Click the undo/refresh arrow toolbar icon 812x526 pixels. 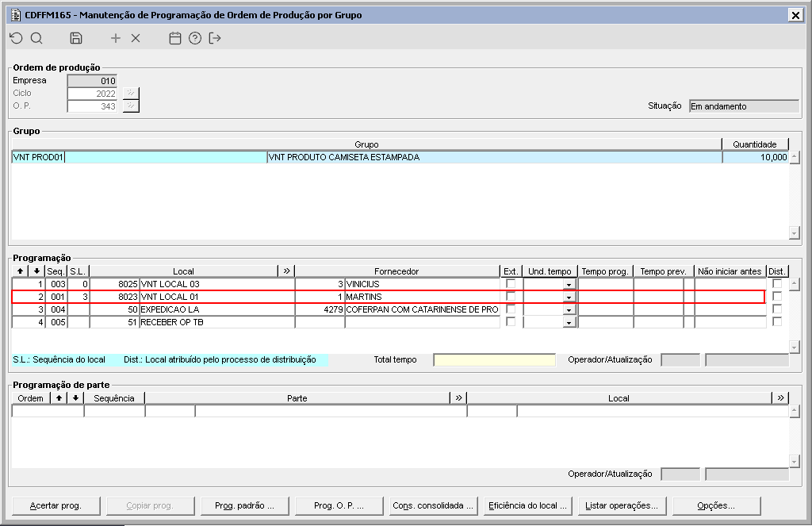(16, 38)
